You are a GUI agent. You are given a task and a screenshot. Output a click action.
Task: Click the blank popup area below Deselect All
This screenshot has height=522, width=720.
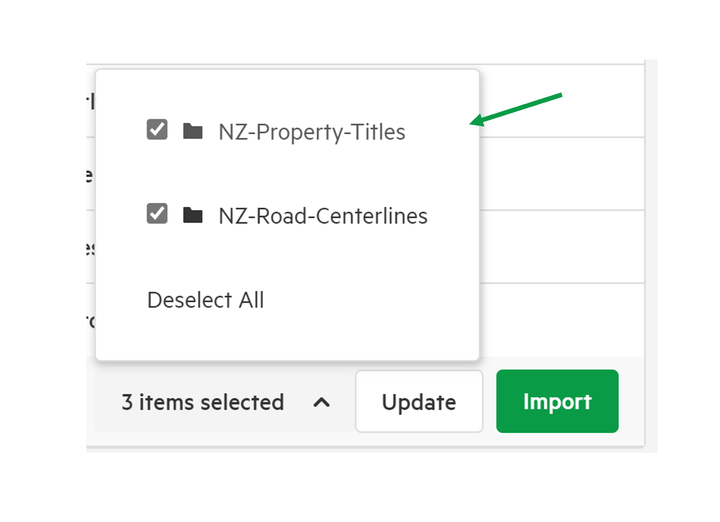click(287, 338)
